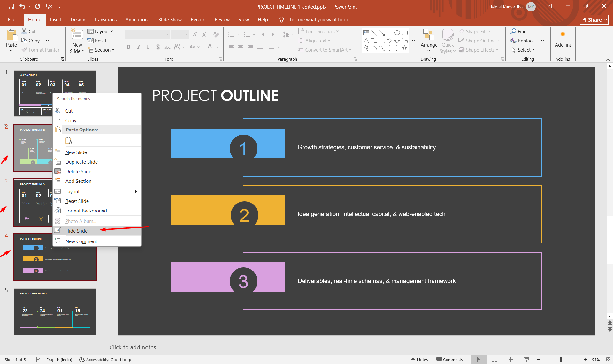Fit slide to current window icon
This screenshot has width=613, height=364.
608,360
